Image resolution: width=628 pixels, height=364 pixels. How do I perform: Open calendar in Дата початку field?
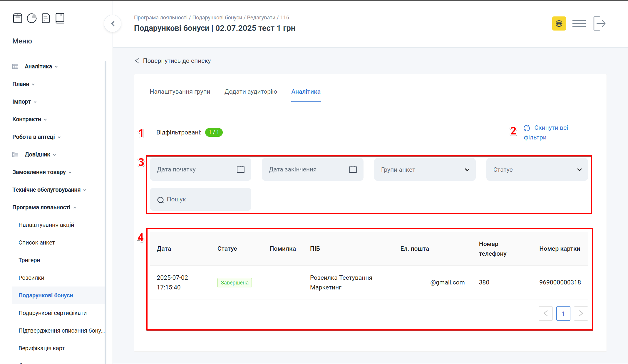click(x=240, y=169)
